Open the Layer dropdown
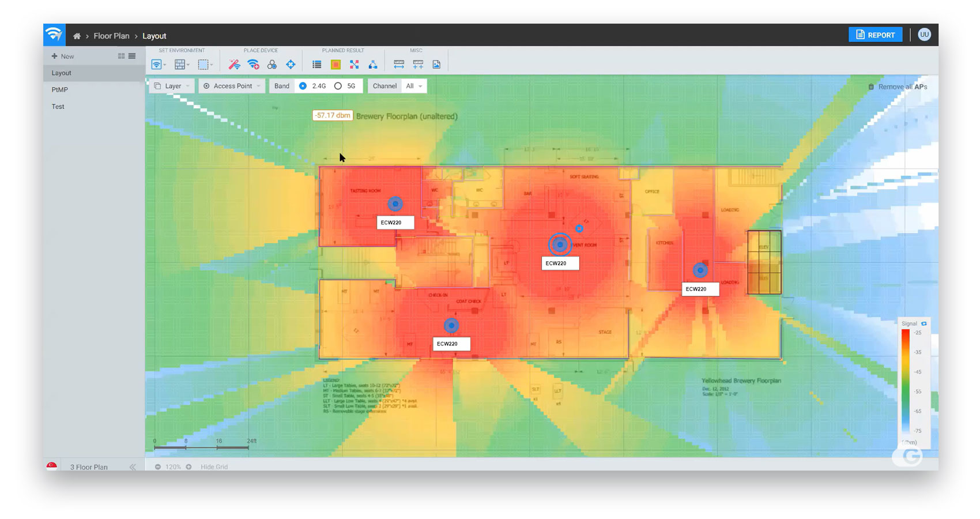Viewport: 980px width, 519px height. (172, 86)
